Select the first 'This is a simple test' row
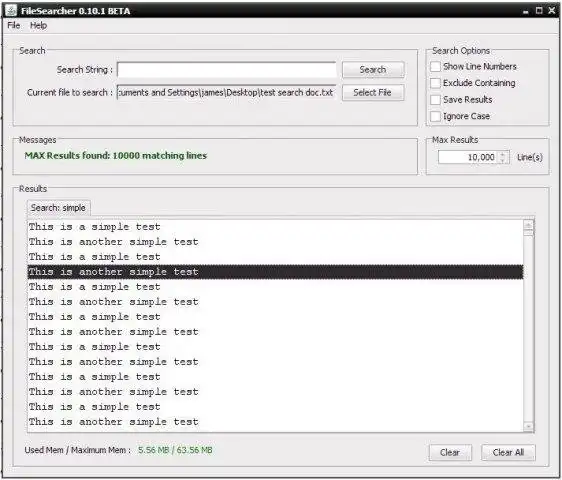 (275, 227)
